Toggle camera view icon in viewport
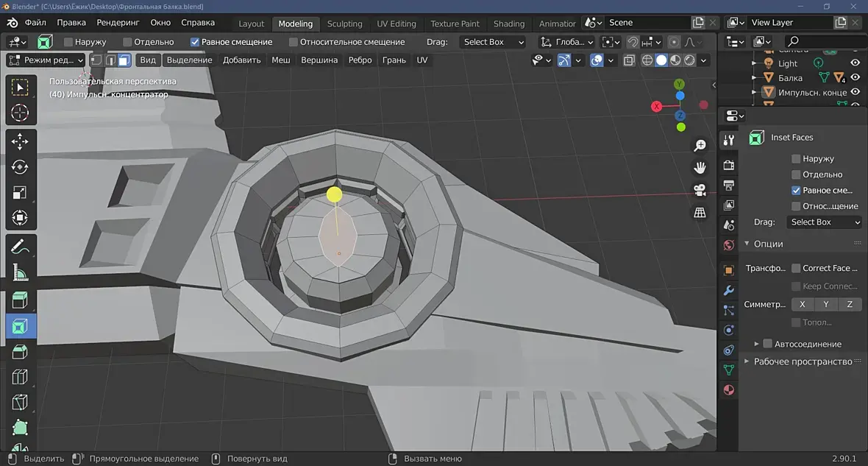 click(x=700, y=190)
